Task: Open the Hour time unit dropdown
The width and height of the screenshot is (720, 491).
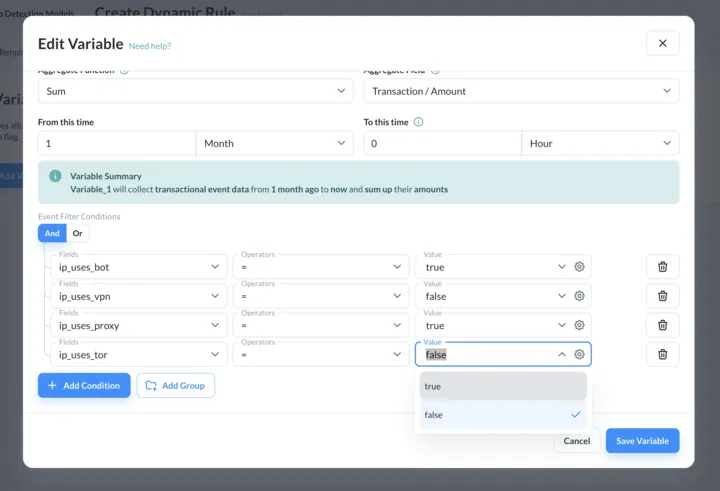Action: (600, 143)
